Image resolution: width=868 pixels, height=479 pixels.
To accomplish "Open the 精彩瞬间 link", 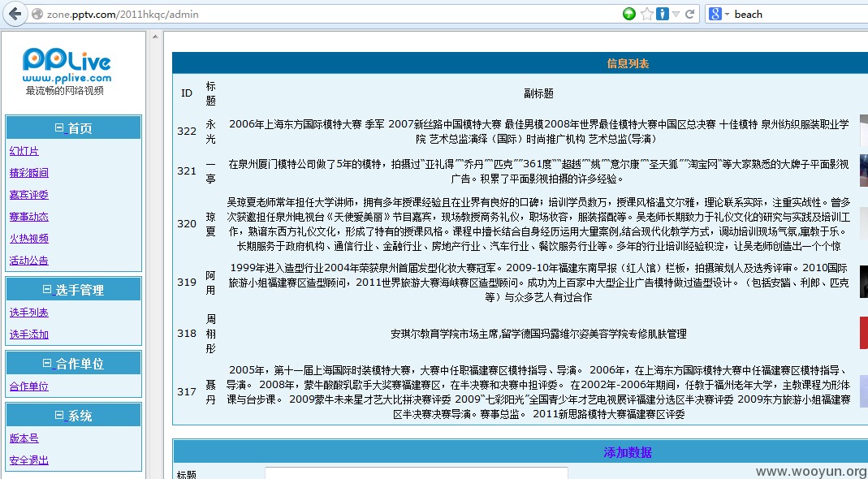I will pos(28,173).
